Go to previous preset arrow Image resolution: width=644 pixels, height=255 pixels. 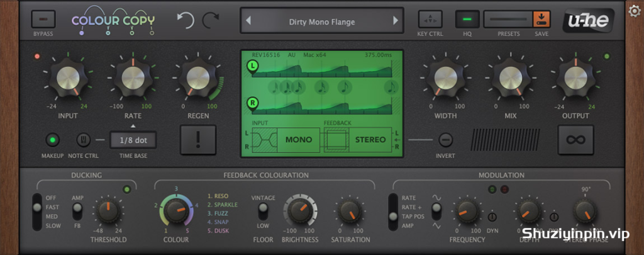click(248, 21)
